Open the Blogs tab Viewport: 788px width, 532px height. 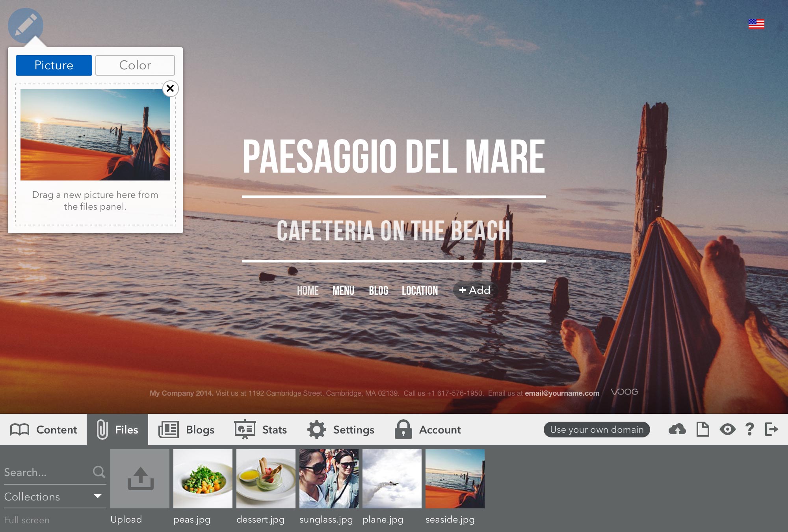pyautogui.click(x=186, y=430)
